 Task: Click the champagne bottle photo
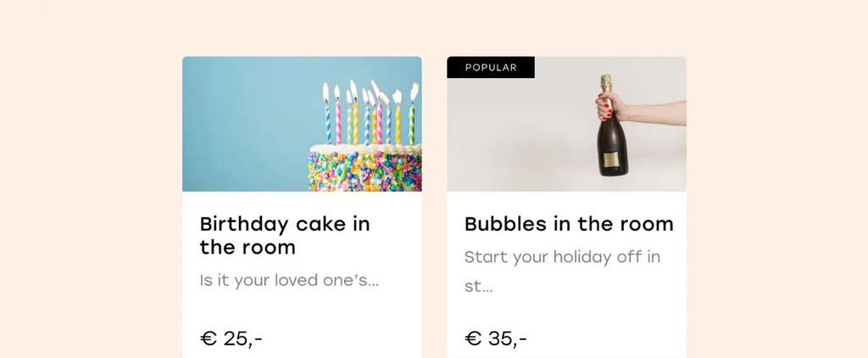[x=566, y=124]
